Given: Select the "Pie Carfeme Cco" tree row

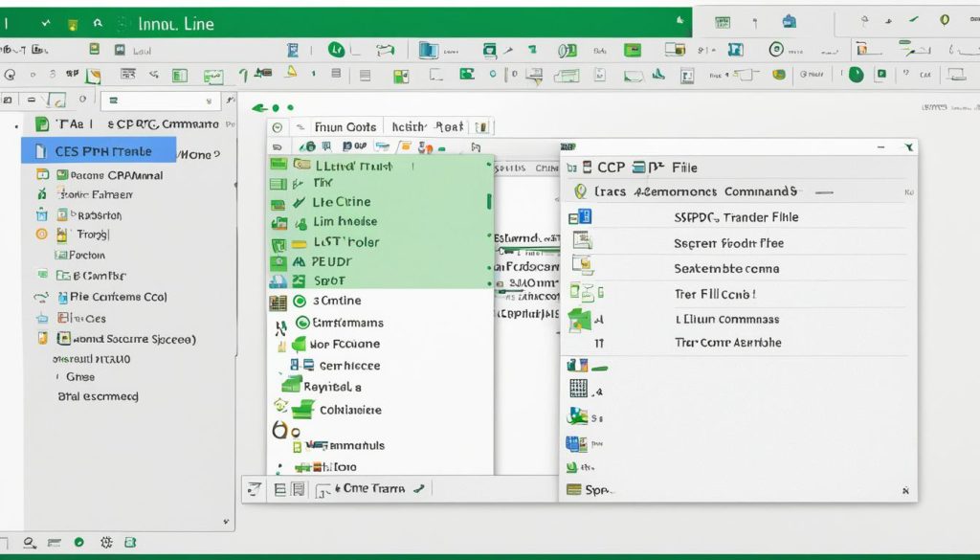Looking at the screenshot, I should click(118, 297).
